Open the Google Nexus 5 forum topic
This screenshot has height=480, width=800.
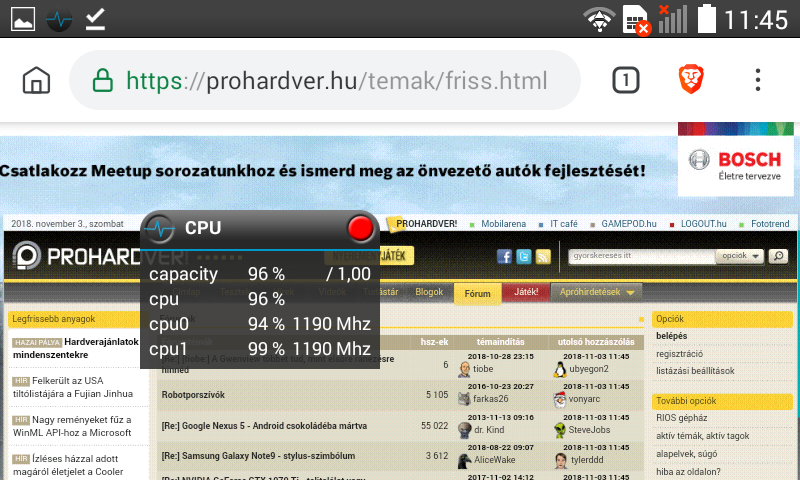264,426
